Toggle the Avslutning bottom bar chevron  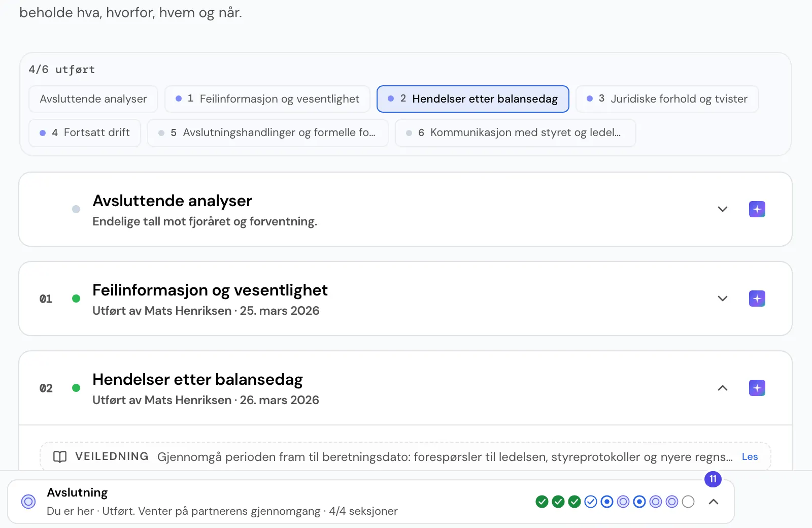(714, 502)
